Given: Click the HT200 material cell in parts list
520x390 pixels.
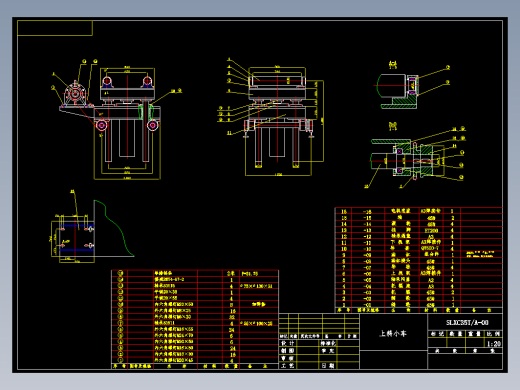Looking at the screenshot, I should pyautogui.click(x=431, y=230).
